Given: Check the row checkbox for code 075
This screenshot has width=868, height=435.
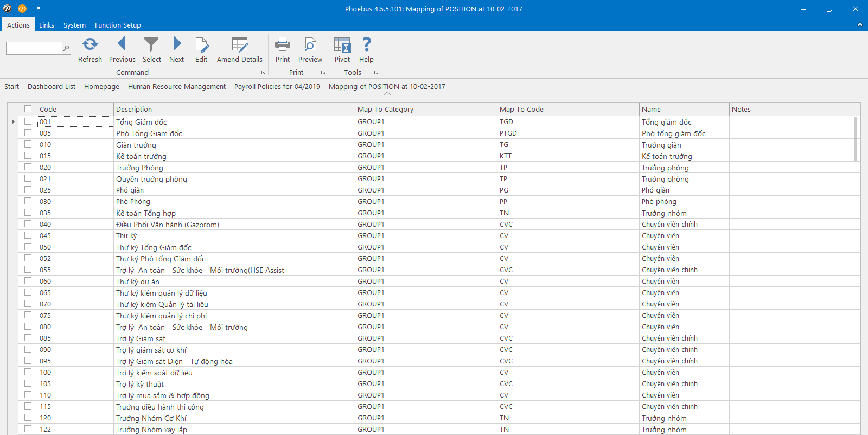Looking at the screenshot, I should tap(28, 315).
